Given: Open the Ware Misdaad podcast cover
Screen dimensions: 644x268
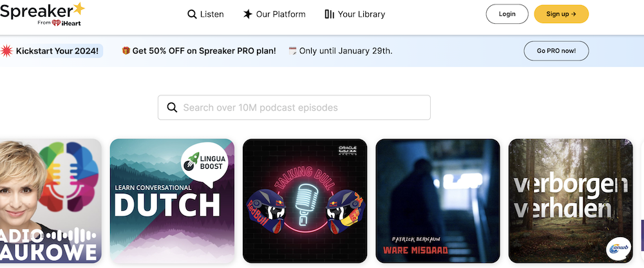Looking at the screenshot, I should 438,201.
